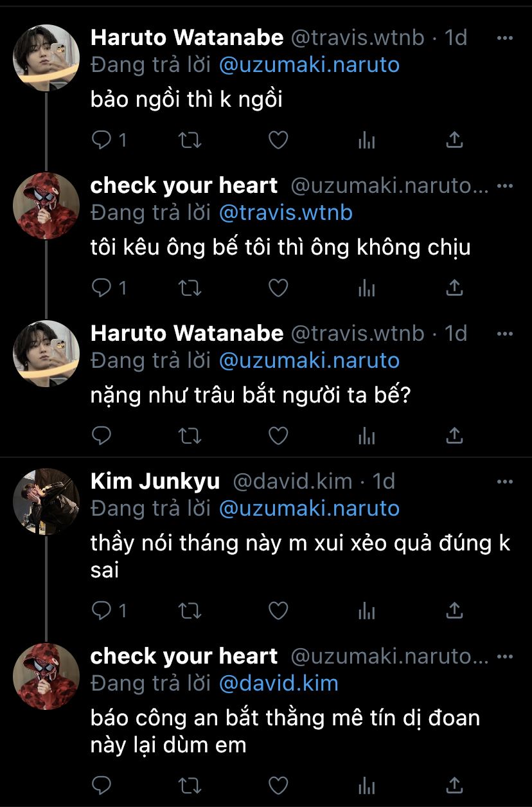Share the tweet "nặng như trâu bắt người ta bế?"

point(454,436)
